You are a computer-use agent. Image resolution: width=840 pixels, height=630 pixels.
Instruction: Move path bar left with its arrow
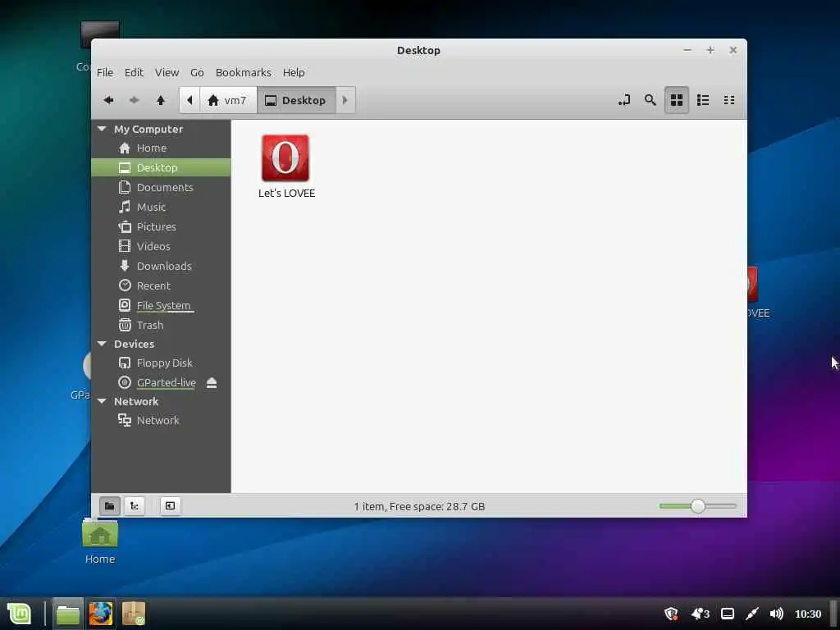pyautogui.click(x=189, y=100)
